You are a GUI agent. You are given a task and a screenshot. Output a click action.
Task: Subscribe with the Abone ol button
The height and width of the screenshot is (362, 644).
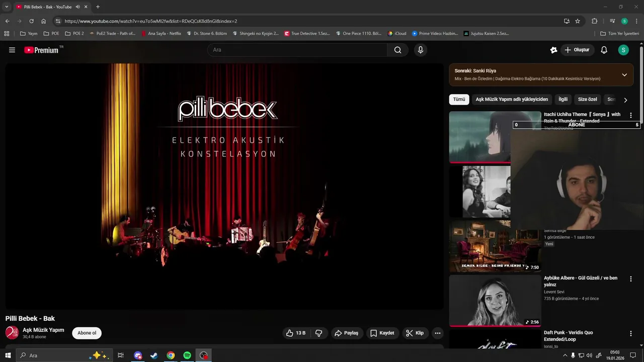(x=87, y=333)
